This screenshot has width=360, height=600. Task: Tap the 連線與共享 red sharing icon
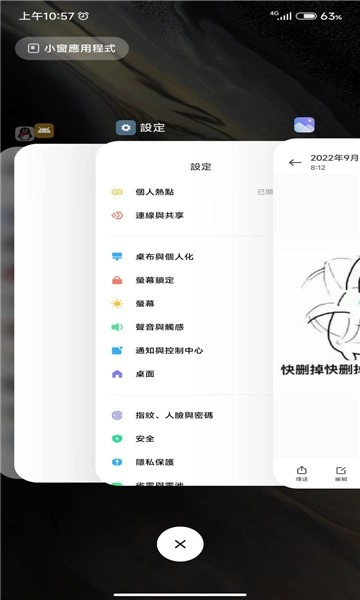point(117,215)
